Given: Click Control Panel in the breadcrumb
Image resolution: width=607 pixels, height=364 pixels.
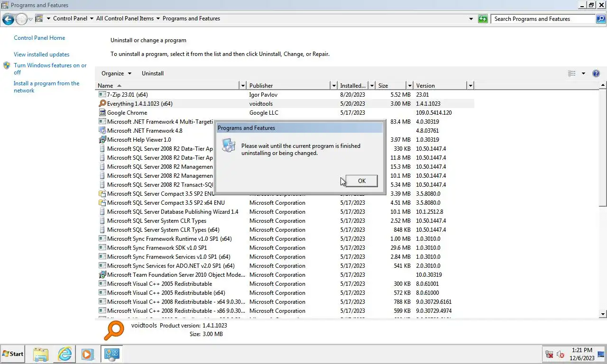Looking at the screenshot, I should coord(70,18).
